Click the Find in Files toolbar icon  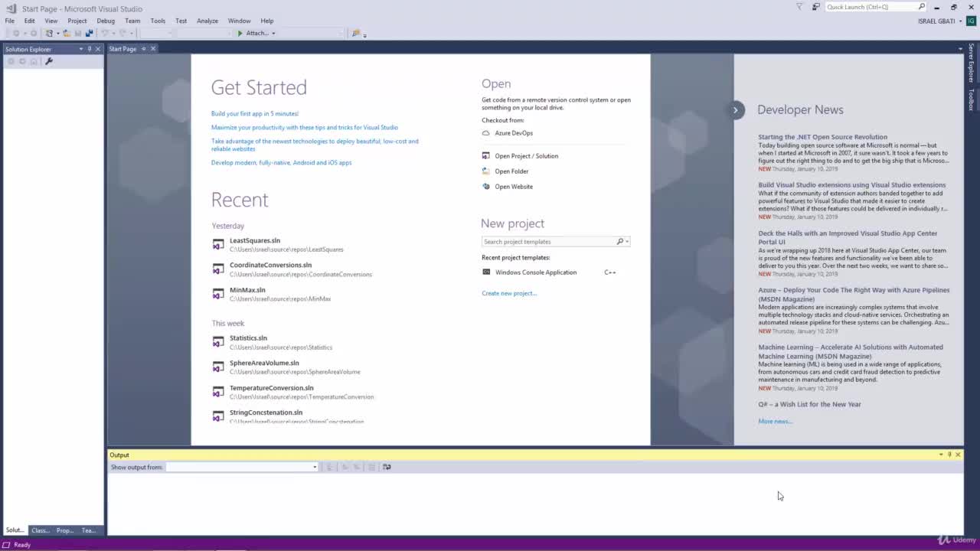pyautogui.click(x=356, y=33)
